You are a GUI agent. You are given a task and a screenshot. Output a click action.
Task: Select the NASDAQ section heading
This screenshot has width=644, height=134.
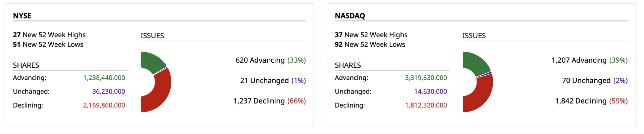pos(350,16)
